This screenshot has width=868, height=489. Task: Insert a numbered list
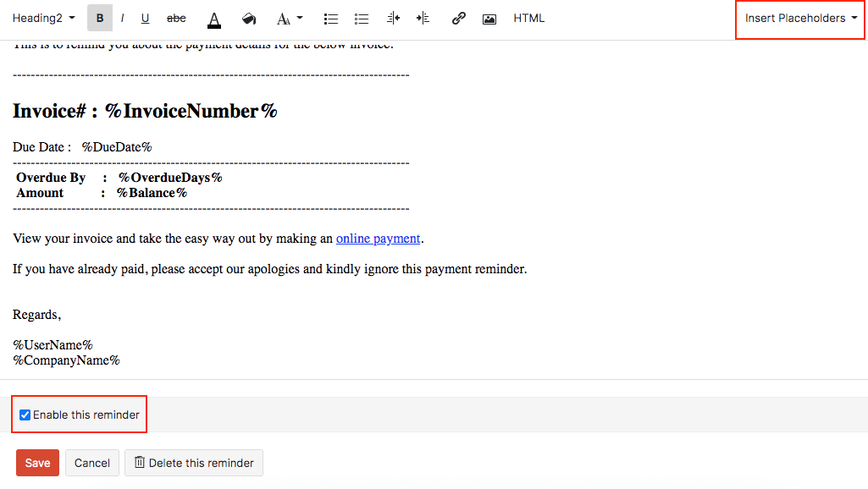click(x=362, y=19)
